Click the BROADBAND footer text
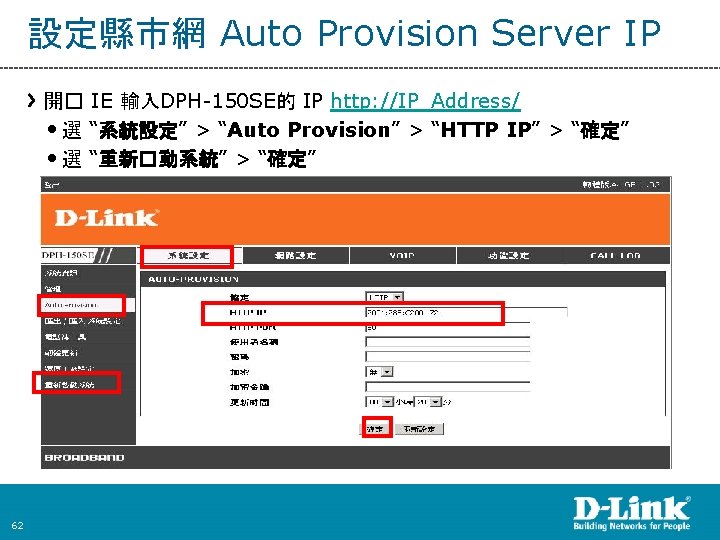720x540 pixels. (x=84, y=458)
